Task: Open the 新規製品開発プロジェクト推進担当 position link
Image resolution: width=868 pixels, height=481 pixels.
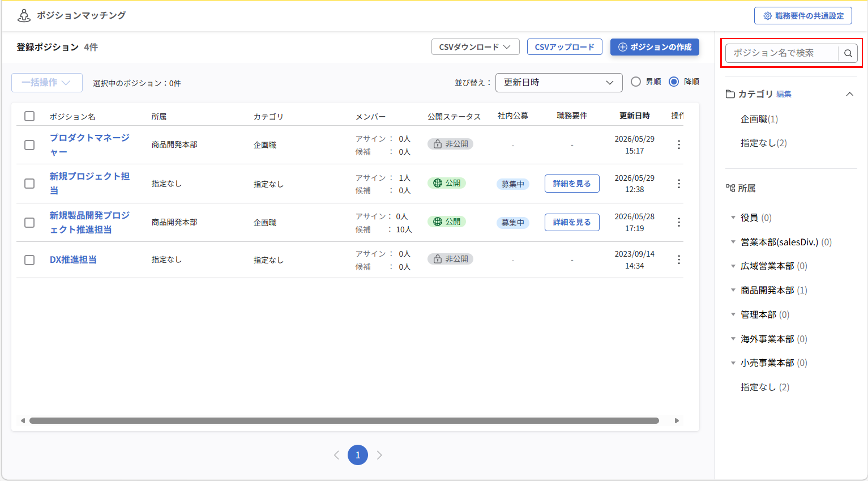Action: point(89,222)
